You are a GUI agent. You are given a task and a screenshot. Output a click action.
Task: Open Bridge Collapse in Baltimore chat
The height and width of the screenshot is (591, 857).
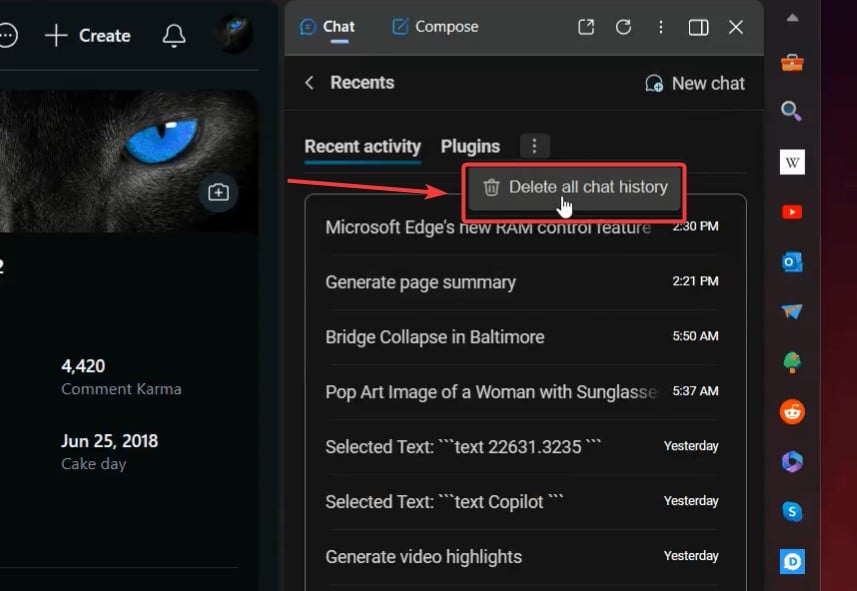[x=522, y=337]
